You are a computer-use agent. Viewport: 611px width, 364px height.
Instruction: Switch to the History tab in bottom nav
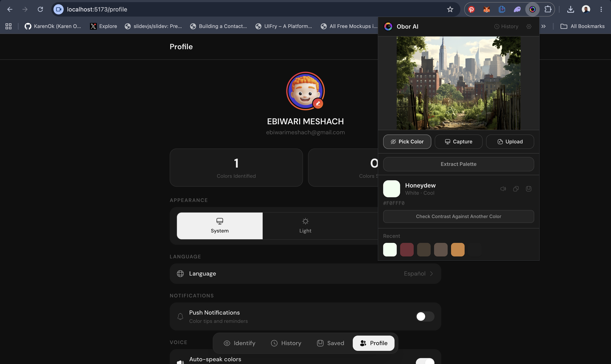286,343
